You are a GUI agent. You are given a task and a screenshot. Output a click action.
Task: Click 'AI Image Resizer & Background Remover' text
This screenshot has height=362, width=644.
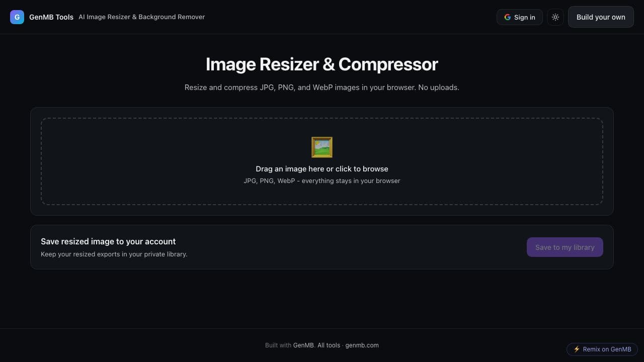click(x=142, y=17)
